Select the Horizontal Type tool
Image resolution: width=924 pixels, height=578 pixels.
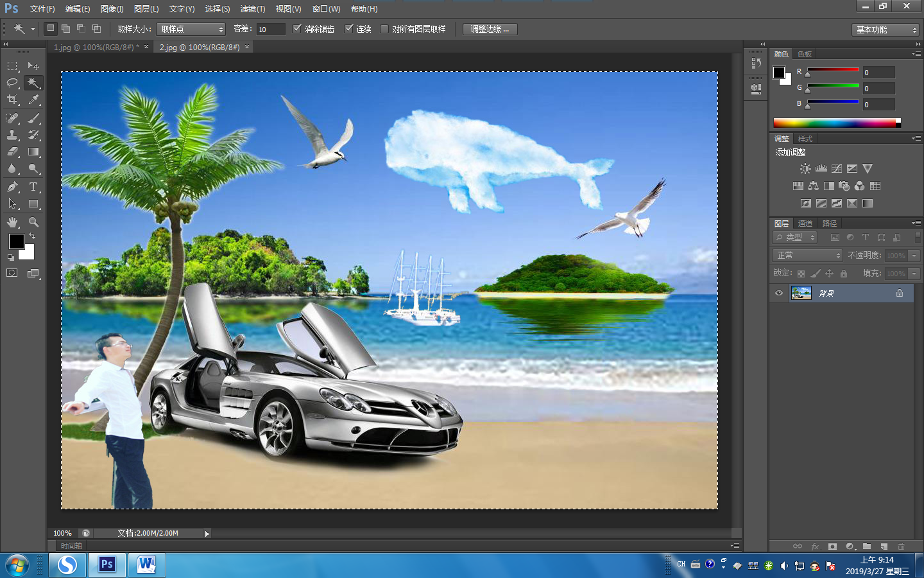click(x=33, y=187)
